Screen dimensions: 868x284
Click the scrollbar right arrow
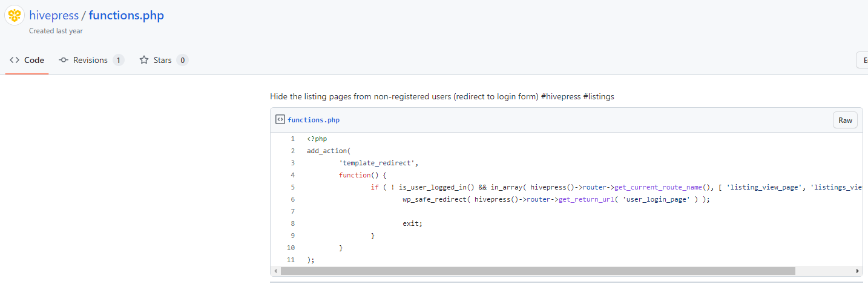click(x=858, y=271)
